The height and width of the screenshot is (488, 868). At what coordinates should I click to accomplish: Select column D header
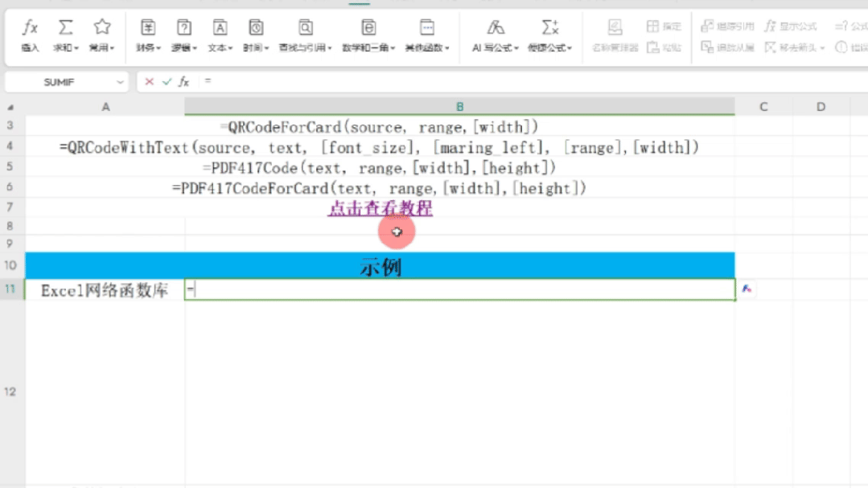tap(821, 107)
